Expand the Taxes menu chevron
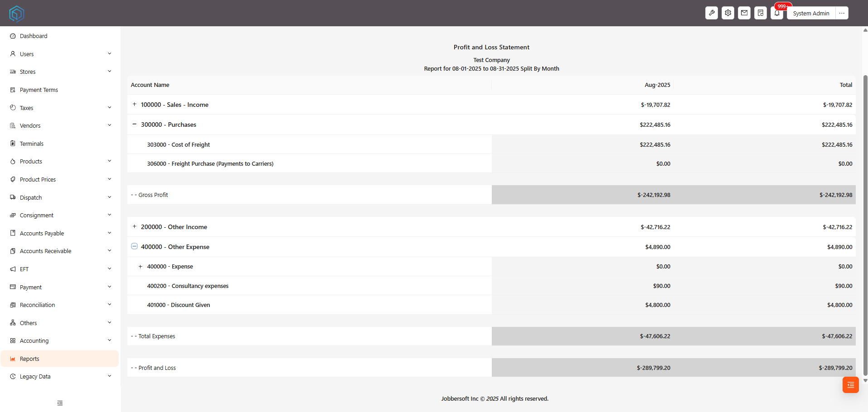The height and width of the screenshot is (412, 868). 109,108
